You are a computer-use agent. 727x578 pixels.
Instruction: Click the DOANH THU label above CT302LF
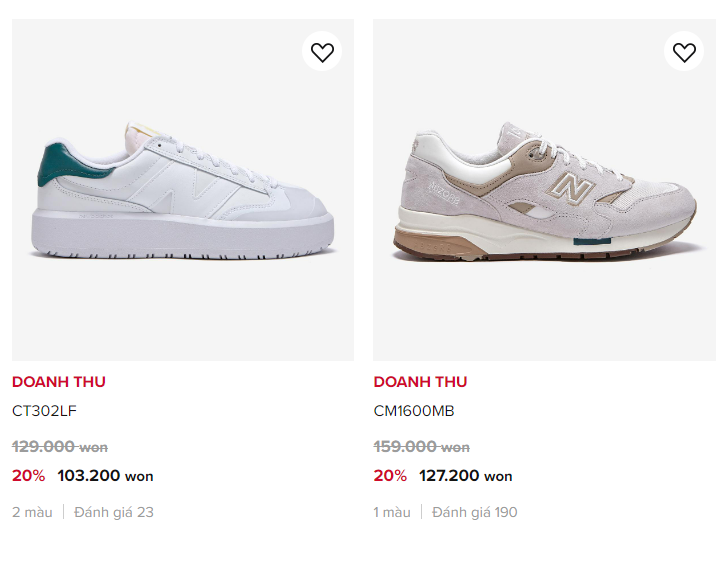click(x=58, y=381)
